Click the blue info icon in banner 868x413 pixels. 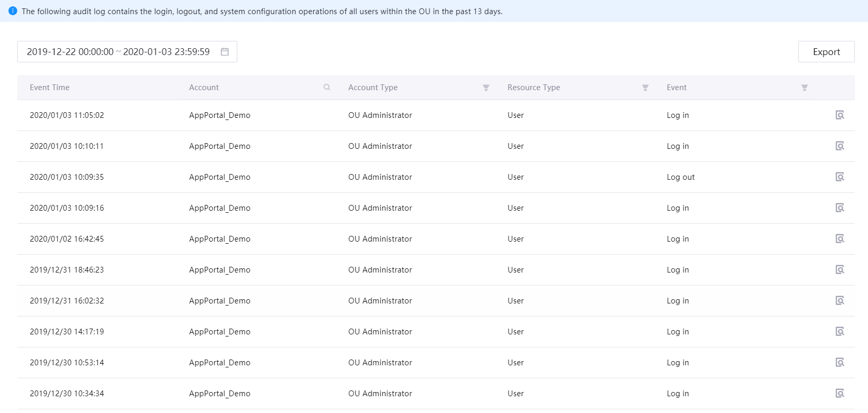click(x=13, y=11)
